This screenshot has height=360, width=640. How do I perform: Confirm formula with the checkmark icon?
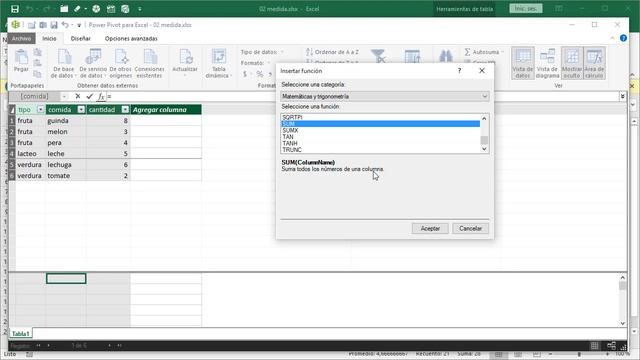pos(89,96)
